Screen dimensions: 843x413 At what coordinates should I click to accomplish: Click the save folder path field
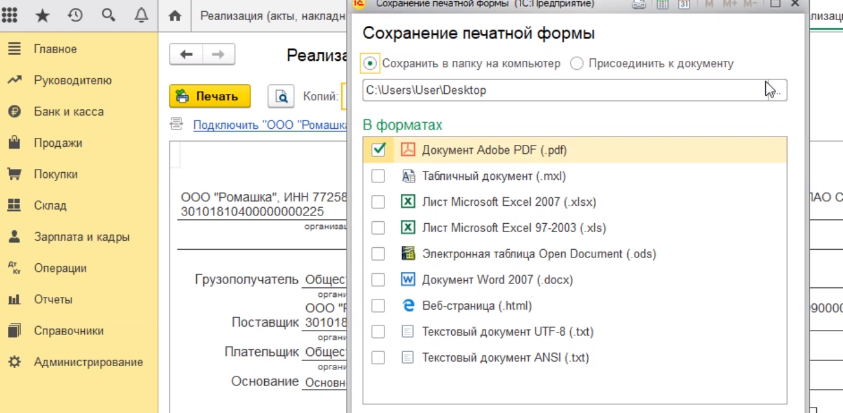[560, 90]
